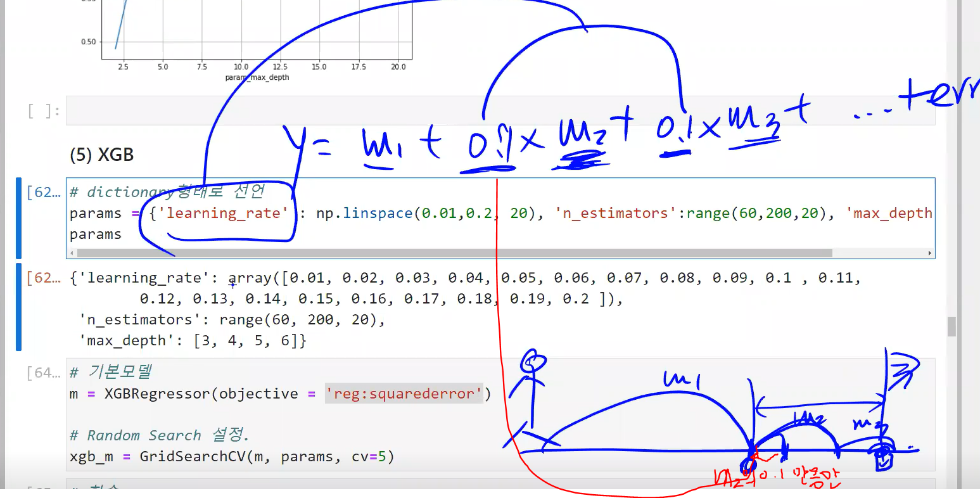Click the empty code cell input
This screenshot has width=980, height=498.
click(x=500, y=111)
